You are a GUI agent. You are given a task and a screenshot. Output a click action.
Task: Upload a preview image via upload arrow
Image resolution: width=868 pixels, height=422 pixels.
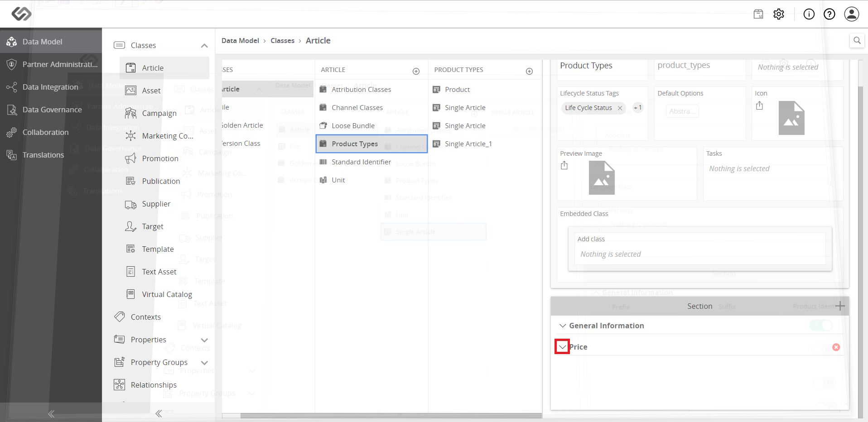564,165
